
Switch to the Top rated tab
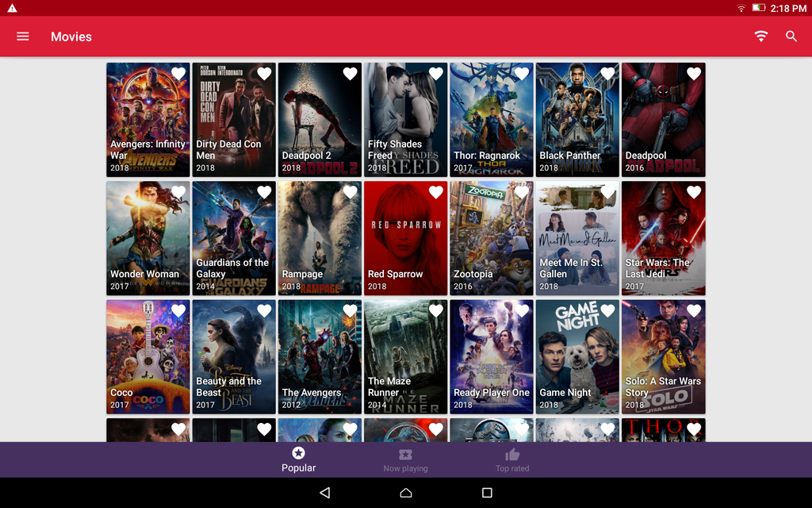point(512,460)
